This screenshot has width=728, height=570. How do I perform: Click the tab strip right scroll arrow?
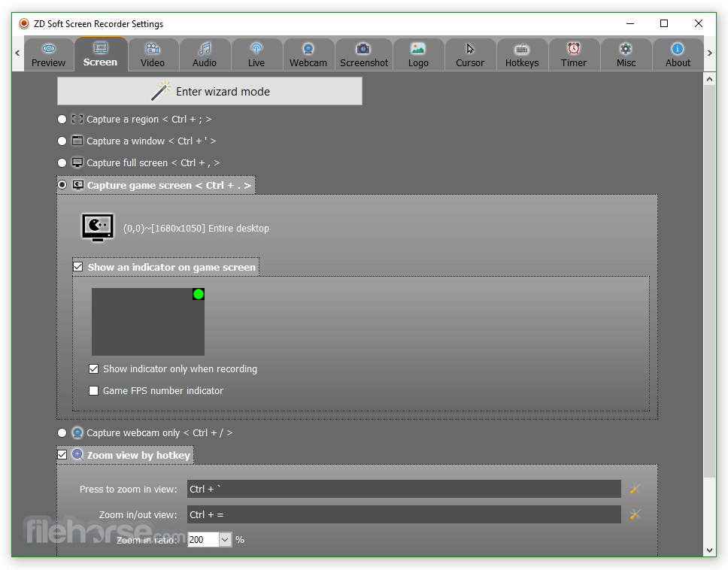pos(709,53)
